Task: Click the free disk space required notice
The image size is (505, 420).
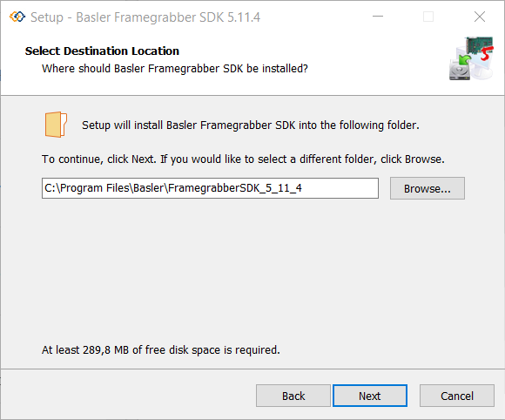Action: (161, 350)
